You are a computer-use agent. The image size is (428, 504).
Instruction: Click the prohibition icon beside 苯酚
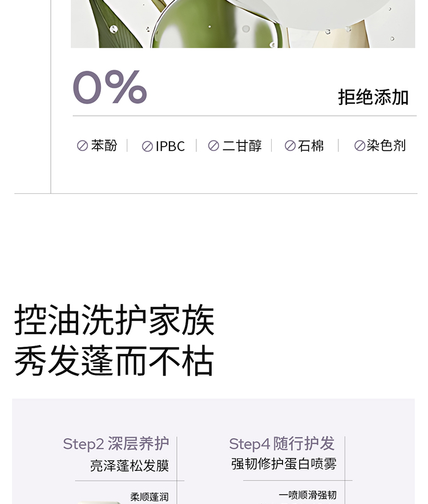(82, 146)
